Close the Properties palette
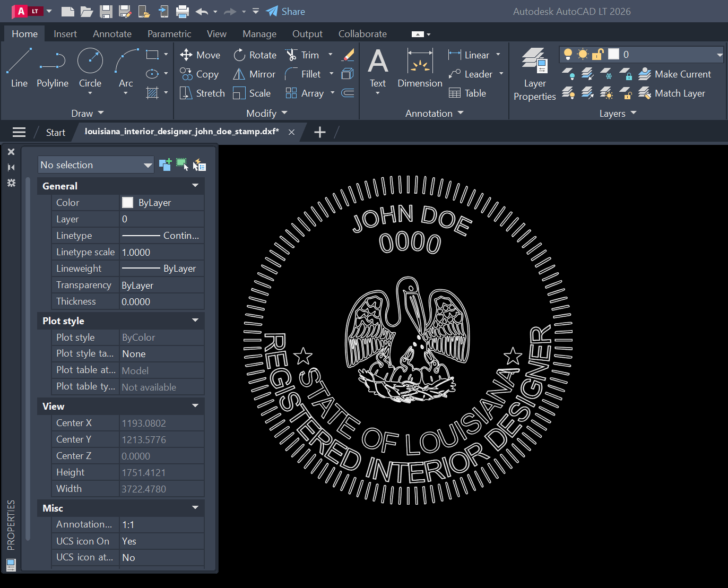This screenshot has width=728, height=588. 11,152
